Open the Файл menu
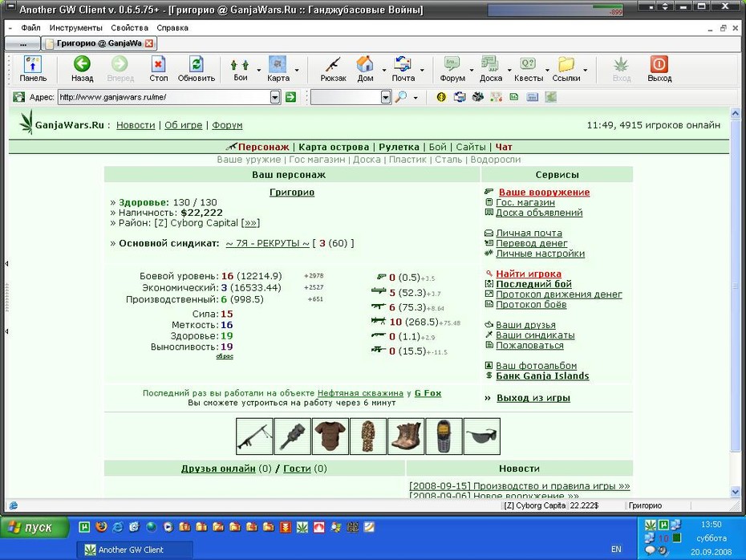The height and width of the screenshot is (560, 746). (30, 27)
